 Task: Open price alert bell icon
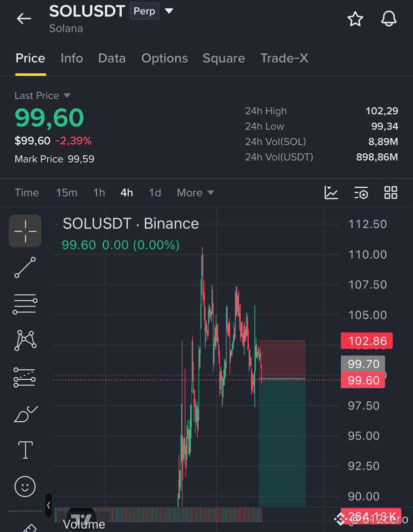(x=389, y=18)
